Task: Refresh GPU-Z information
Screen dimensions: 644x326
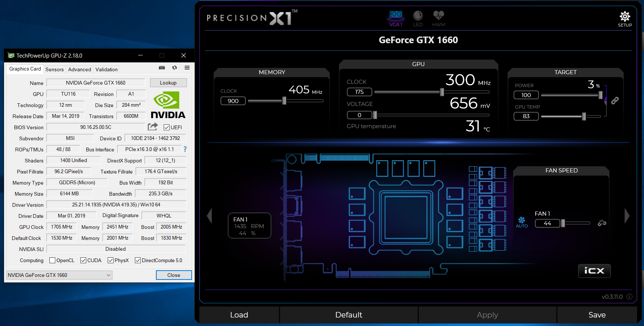Action: 175,68
